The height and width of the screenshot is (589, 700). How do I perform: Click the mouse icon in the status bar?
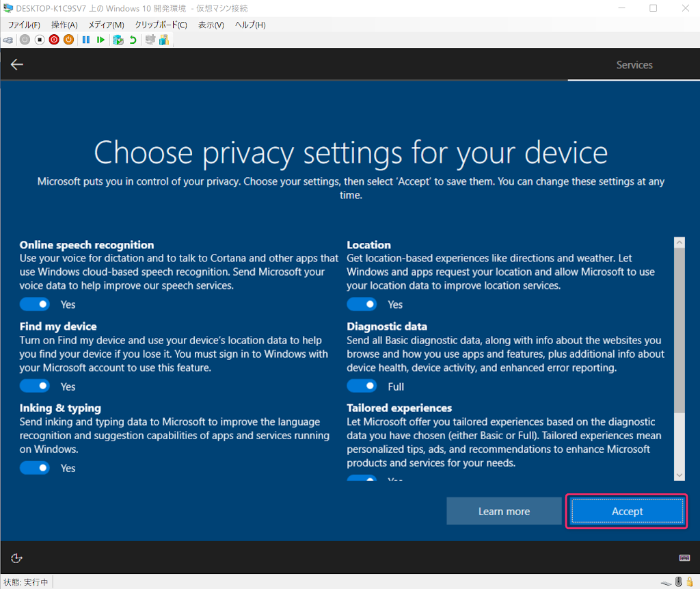coord(679,581)
